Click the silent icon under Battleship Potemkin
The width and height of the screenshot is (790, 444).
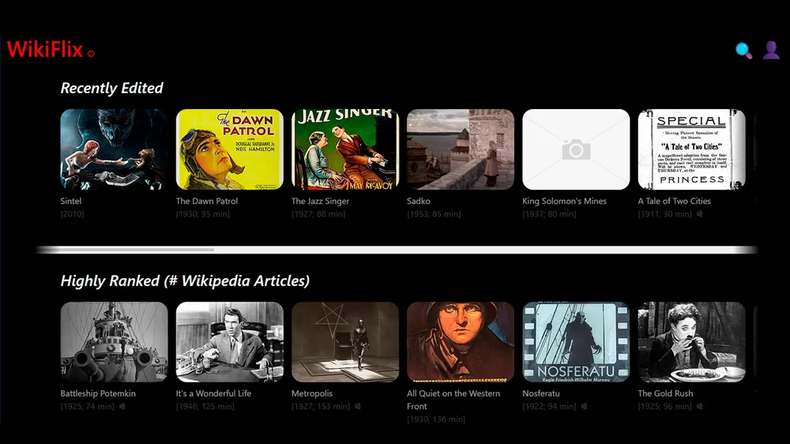[122, 406]
